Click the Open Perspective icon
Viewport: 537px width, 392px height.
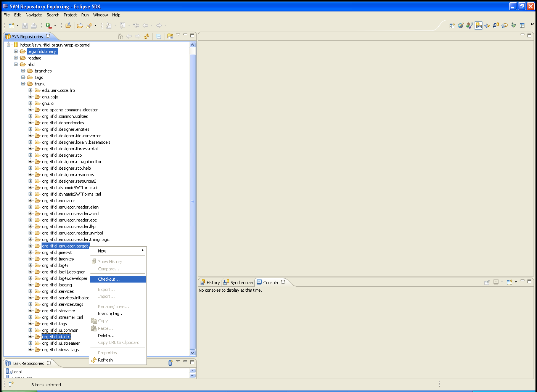452,26
